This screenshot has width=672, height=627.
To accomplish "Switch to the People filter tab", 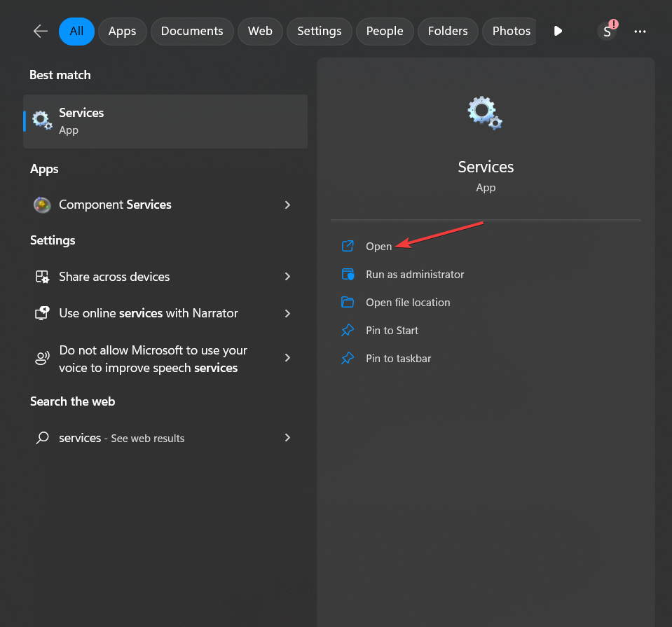I will point(385,32).
